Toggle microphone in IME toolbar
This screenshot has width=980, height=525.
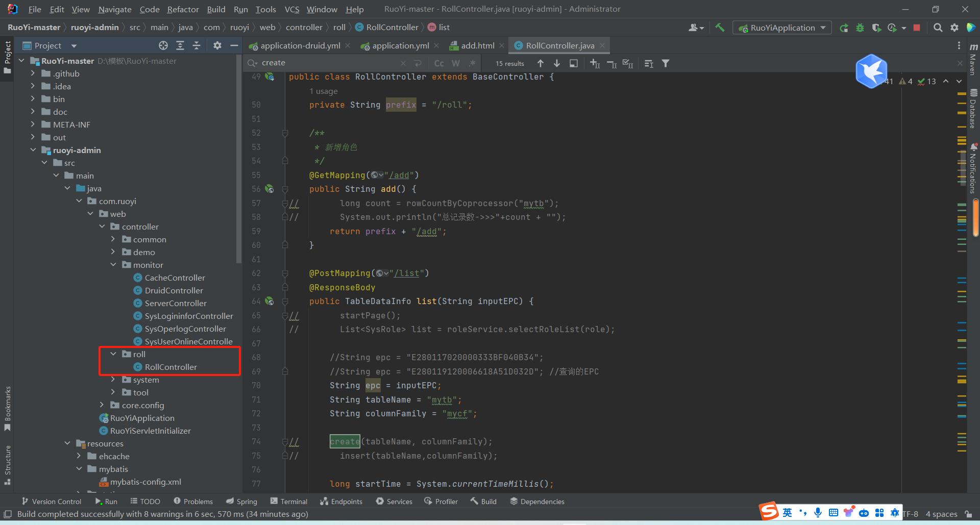818,513
